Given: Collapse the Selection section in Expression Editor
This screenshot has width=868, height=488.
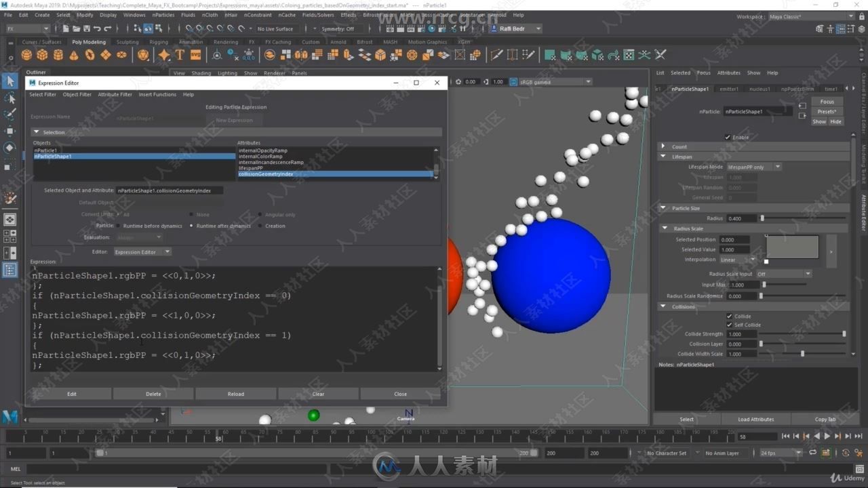Looking at the screenshot, I should point(37,132).
